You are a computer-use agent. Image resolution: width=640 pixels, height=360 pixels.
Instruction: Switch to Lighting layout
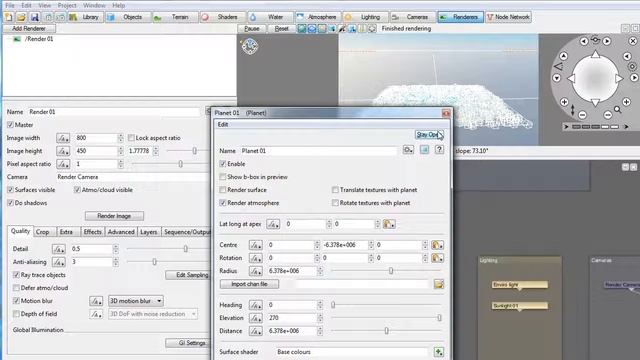[x=365, y=17]
